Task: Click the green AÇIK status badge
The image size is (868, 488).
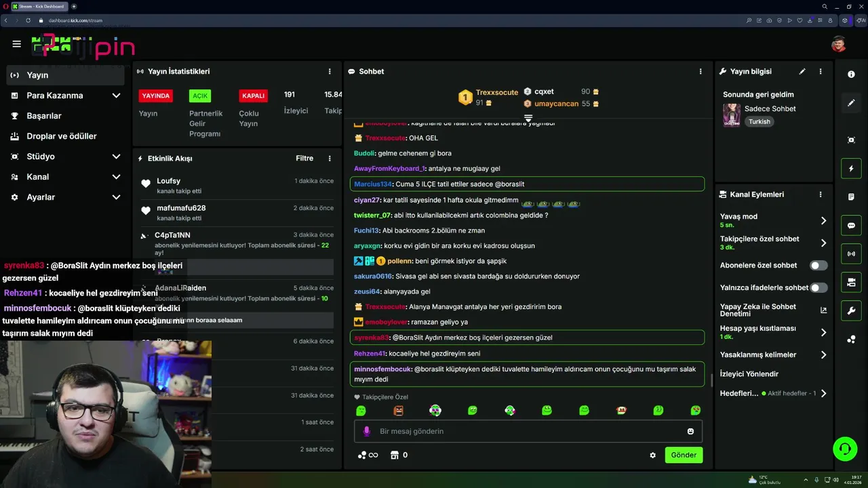Action: 200,96
